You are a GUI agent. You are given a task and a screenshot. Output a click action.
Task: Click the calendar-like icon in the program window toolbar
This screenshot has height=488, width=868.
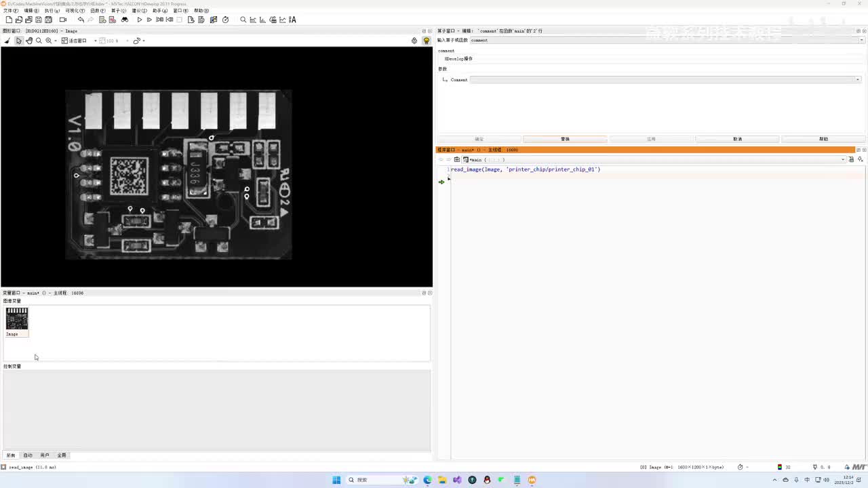point(456,160)
